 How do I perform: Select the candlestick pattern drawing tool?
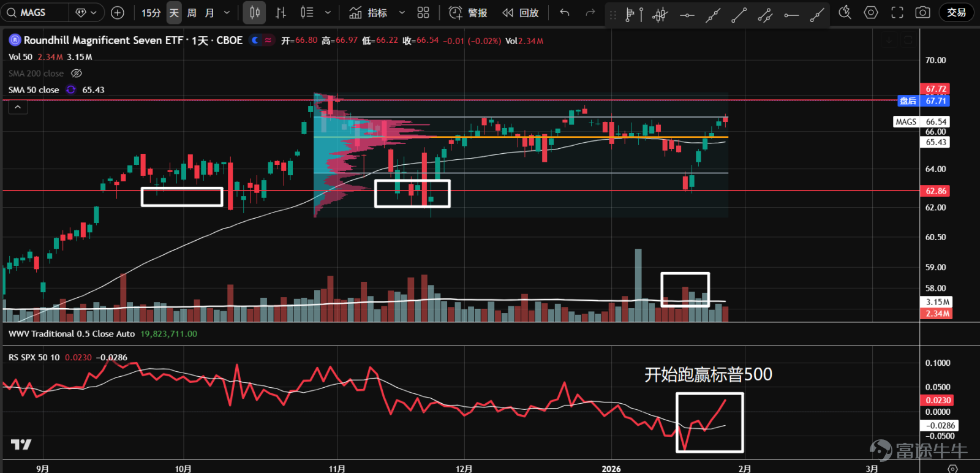pyautogui.click(x=660, y=15)
